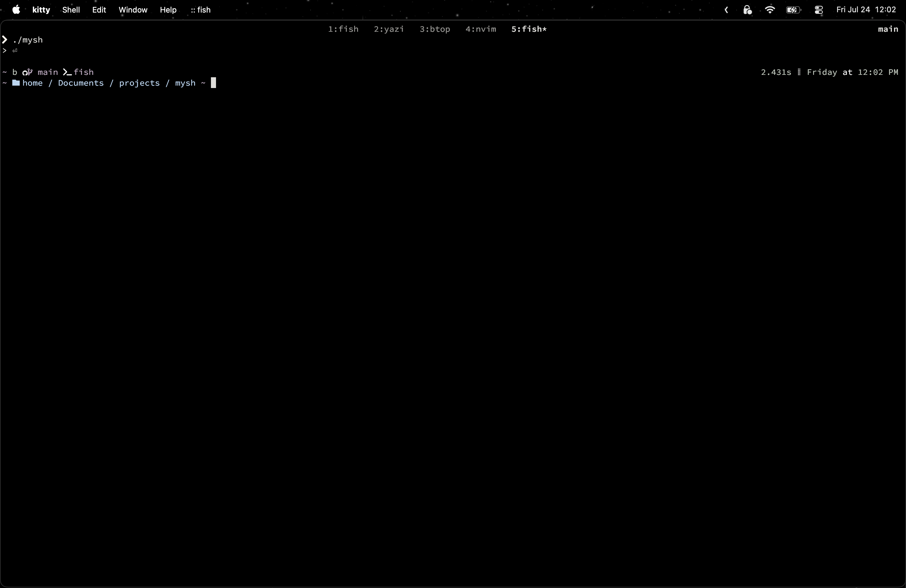Click the terminal shell icon before fish
The width and height of the screenshot is (906, 588).
point(67,72)
